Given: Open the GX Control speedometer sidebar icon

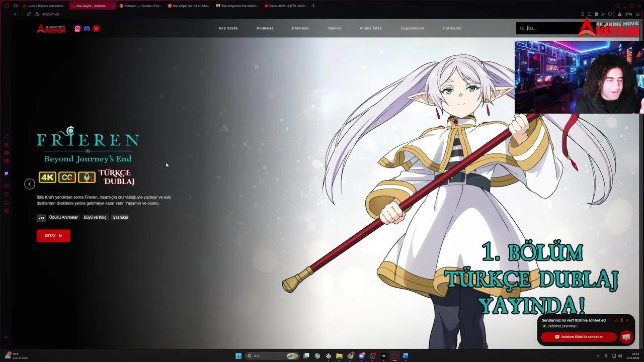Looking at the screenshot, I should (6, 136).
